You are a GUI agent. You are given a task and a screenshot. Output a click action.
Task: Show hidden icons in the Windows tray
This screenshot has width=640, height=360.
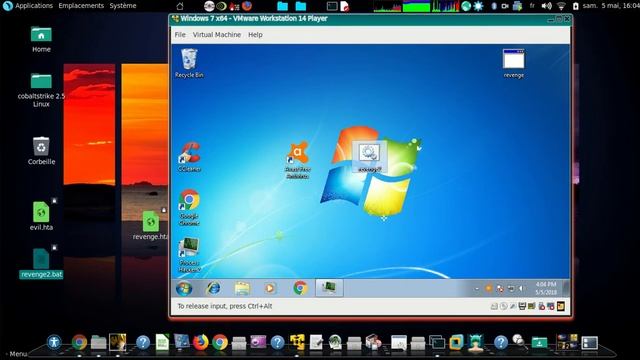pos(477,289)
